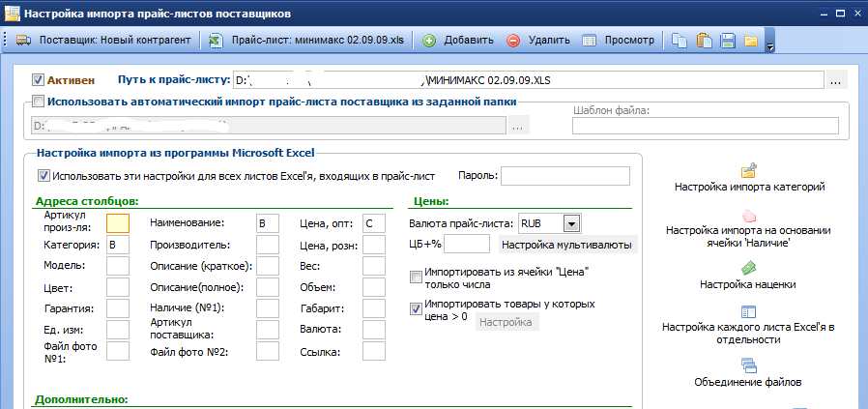Click the window title bar app icon
The image size is (868, 409).
tap(11, 13)
